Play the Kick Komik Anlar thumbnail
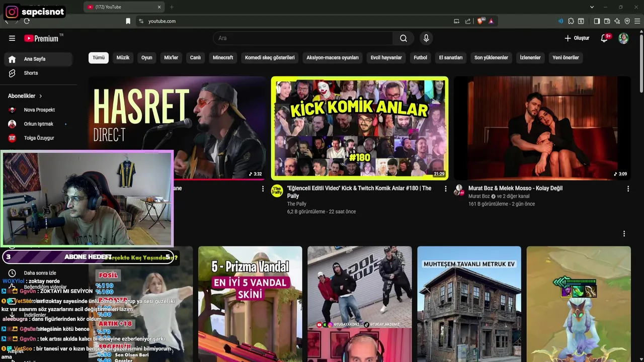The width and height of the screenshot is (644, 362). tap(359, 128)
